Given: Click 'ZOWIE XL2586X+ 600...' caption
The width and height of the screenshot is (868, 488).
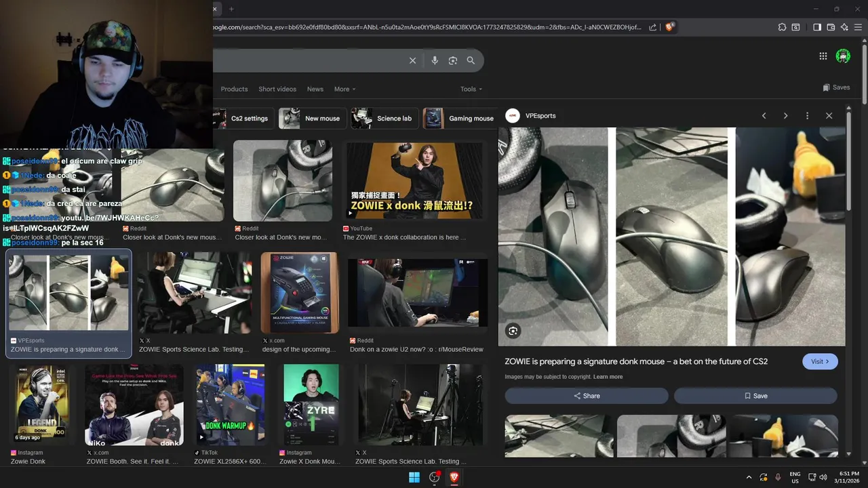Looking at the screenshot, I should [x=230, y=462].
